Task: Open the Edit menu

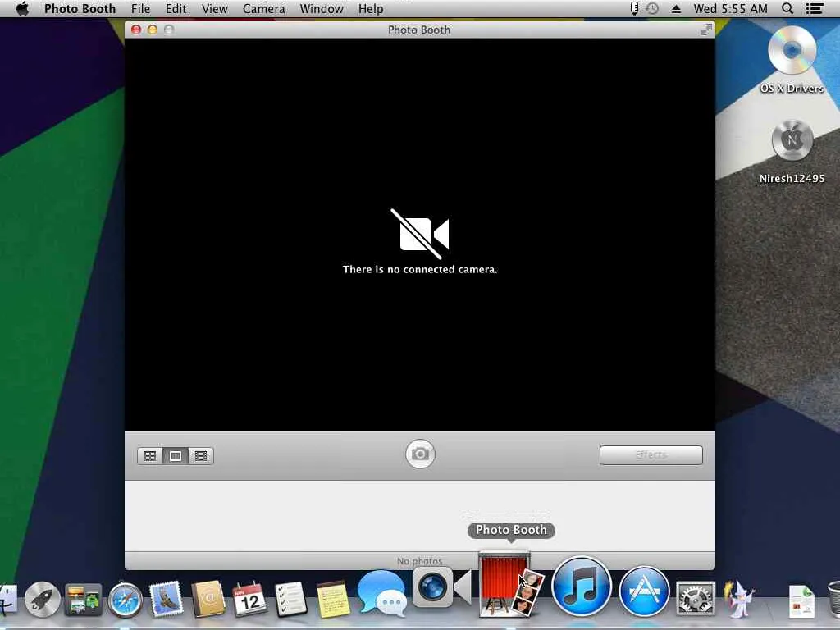Action: [x=176, y=8]
